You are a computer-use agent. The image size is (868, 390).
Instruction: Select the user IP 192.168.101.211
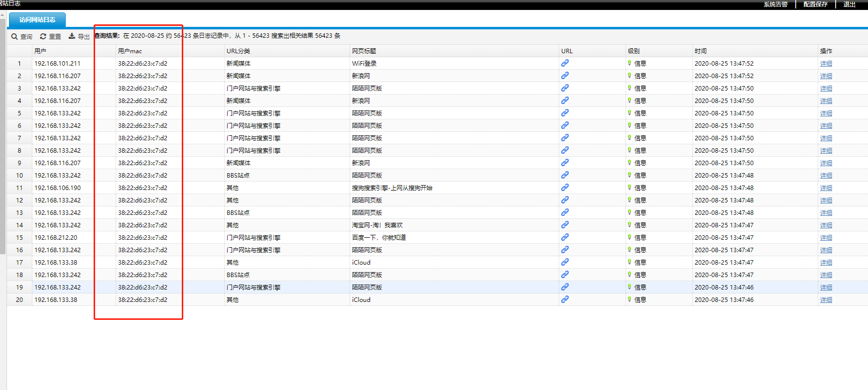[x=57, y=64]
